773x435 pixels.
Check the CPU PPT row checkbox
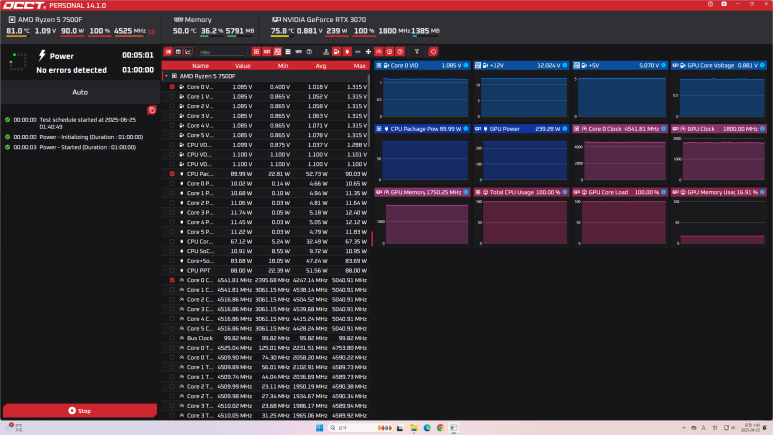172,270
